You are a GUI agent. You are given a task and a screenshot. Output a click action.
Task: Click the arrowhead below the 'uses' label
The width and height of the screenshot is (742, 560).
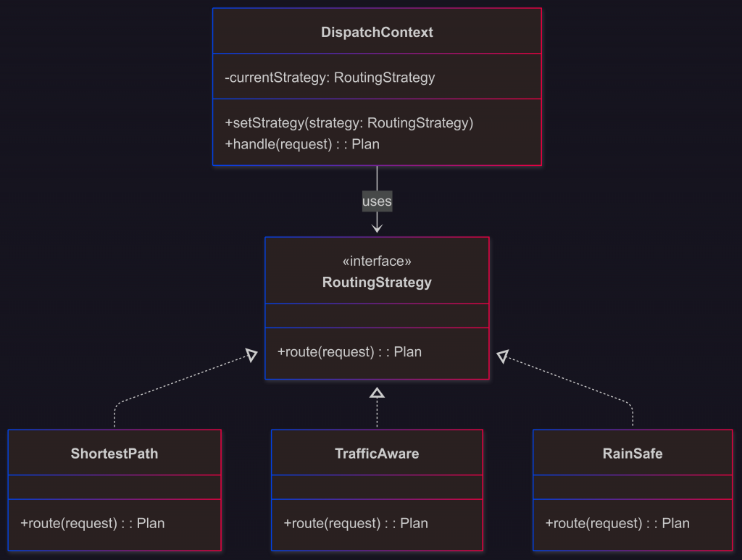(x=377, y=228)
